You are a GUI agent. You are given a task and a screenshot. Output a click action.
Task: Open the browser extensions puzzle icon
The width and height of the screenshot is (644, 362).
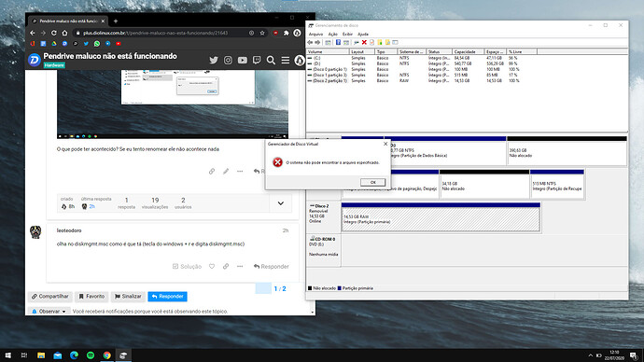287,33
